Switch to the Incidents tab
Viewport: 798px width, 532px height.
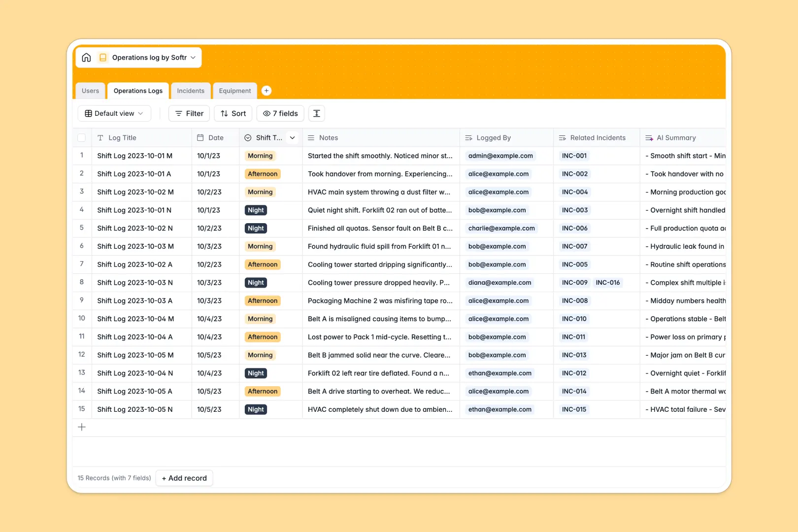[191, 91]
